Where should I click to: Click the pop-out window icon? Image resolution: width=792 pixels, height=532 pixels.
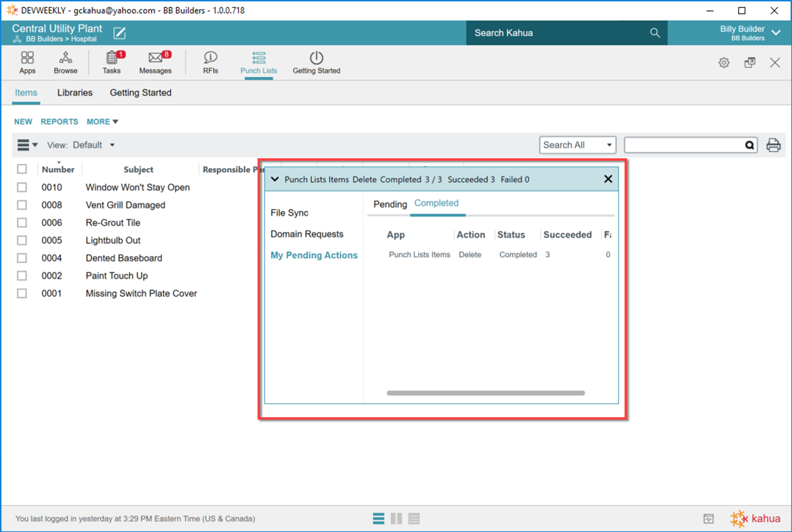click(750, 63)
